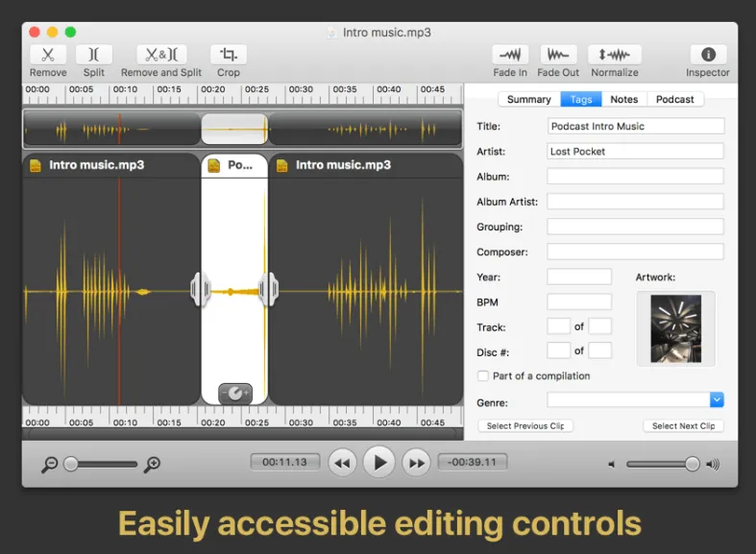Click the Track total field
This screenshot has width=756, height=554.
coord(599,326)
